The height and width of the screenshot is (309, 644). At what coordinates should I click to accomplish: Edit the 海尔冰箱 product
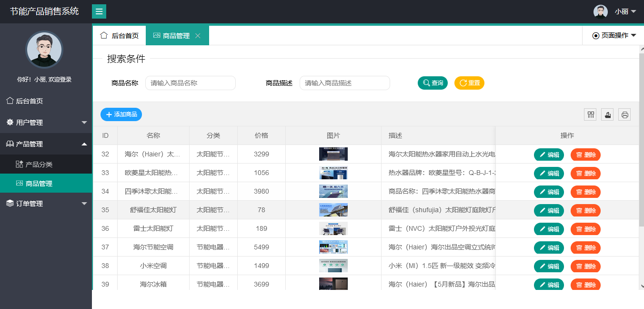pos(549,285)
